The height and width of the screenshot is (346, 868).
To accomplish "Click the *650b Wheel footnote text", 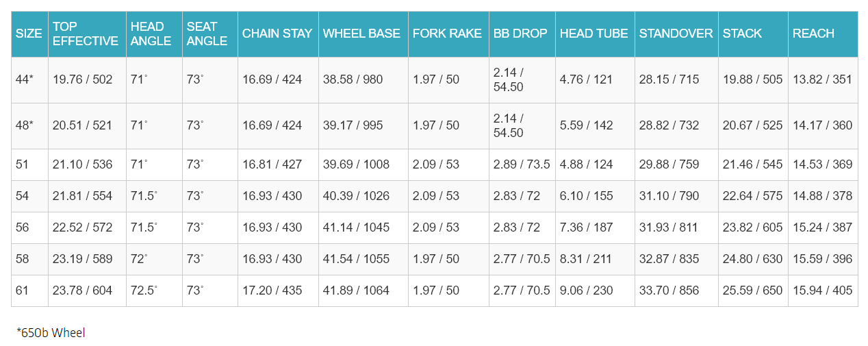I will [51, 332].
